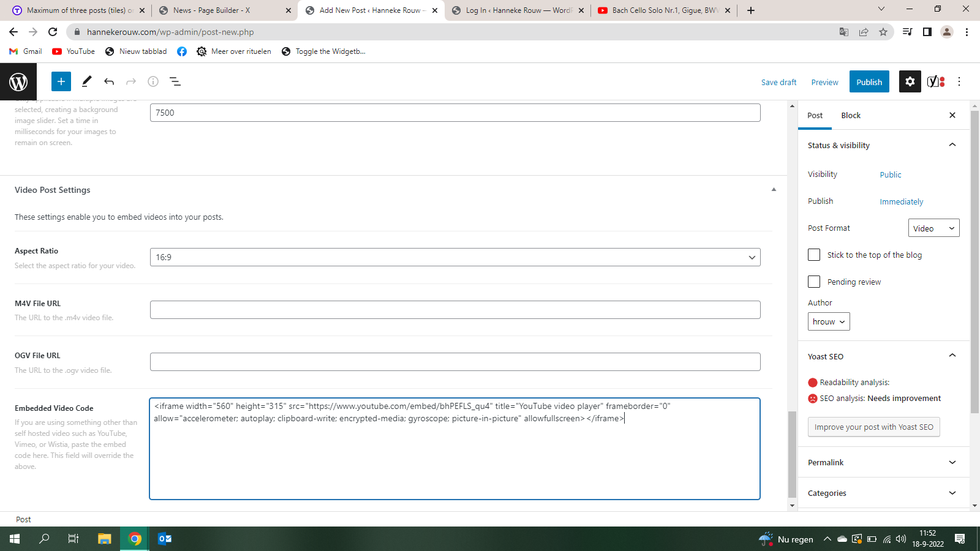The width and height of the screenshot is (980, 551).
Task: Open the Aspect Ratio 16:9 dropdown
Action: click(x=454, y=257)
